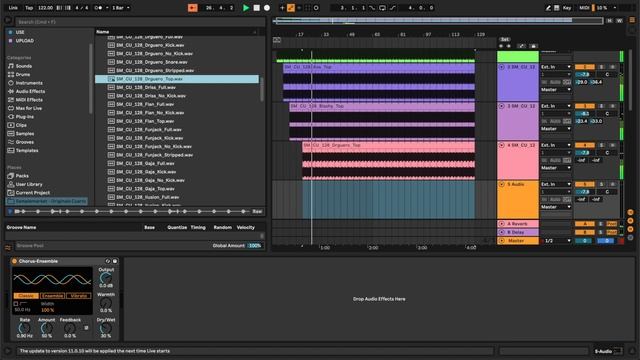640x360 pixels.
Task: Click the Session Record circle icon
Action: click(x=316, y=8)
